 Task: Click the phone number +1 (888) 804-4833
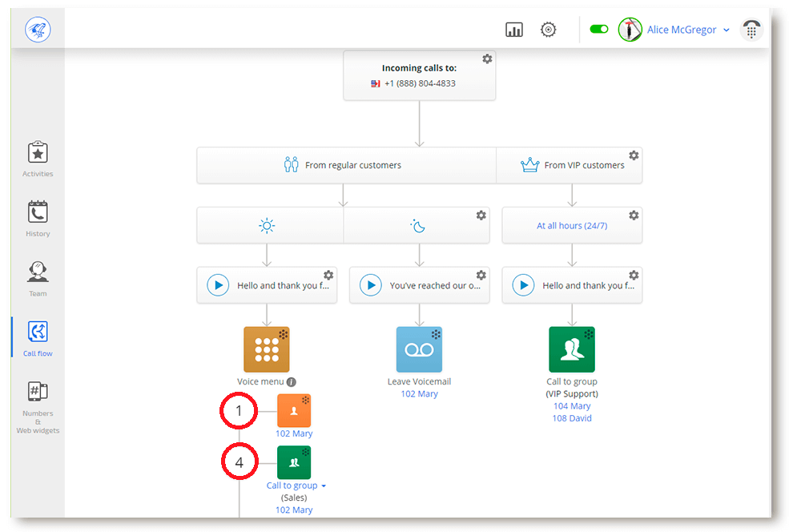[x=420, y=83]
